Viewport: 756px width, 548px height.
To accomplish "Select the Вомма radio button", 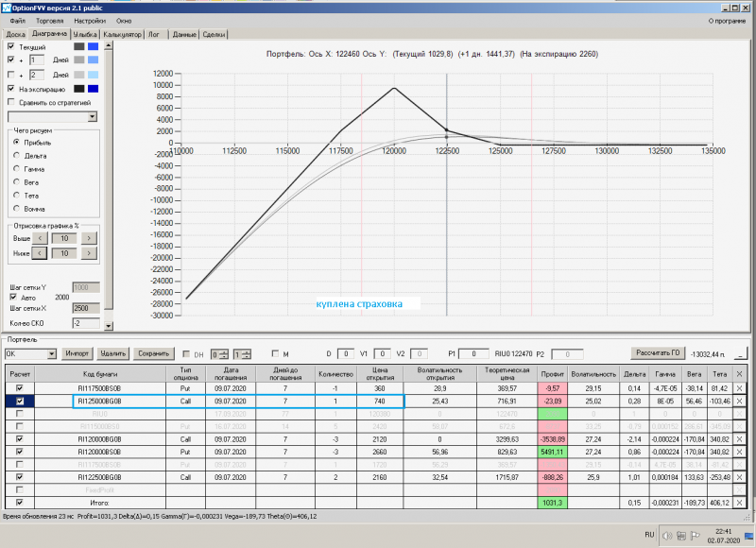I will click(x=17, y=209).
